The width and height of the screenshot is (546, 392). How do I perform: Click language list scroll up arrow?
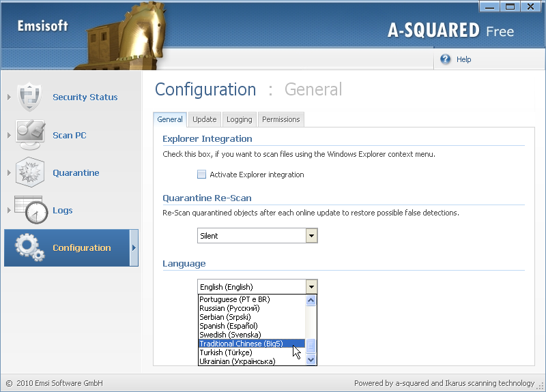(311, 300)
